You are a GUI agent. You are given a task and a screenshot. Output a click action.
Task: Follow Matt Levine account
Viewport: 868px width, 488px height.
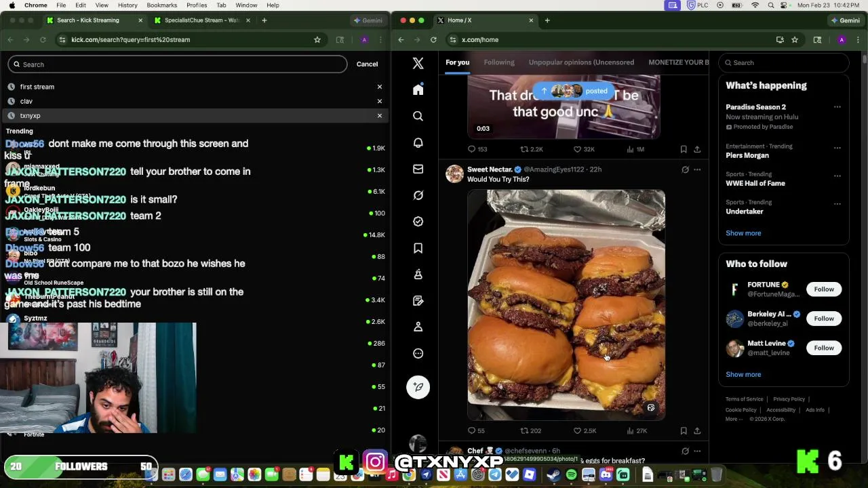point(824,348)
